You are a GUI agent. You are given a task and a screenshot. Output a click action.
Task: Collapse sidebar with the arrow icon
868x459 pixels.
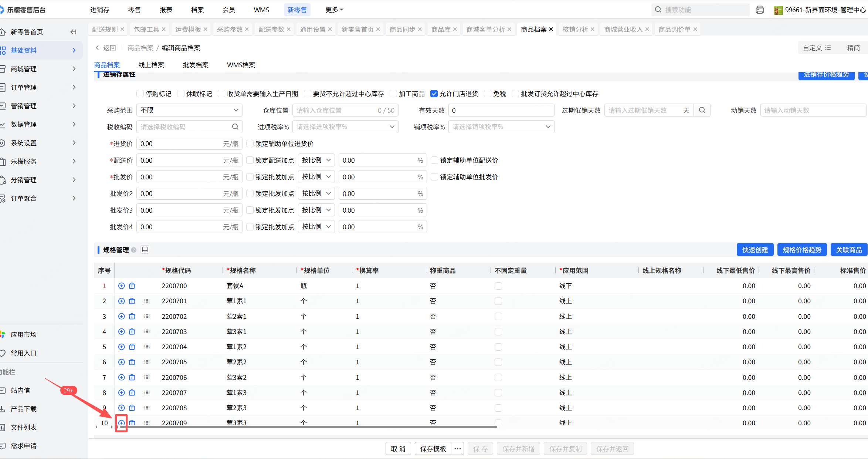(74, 32)
